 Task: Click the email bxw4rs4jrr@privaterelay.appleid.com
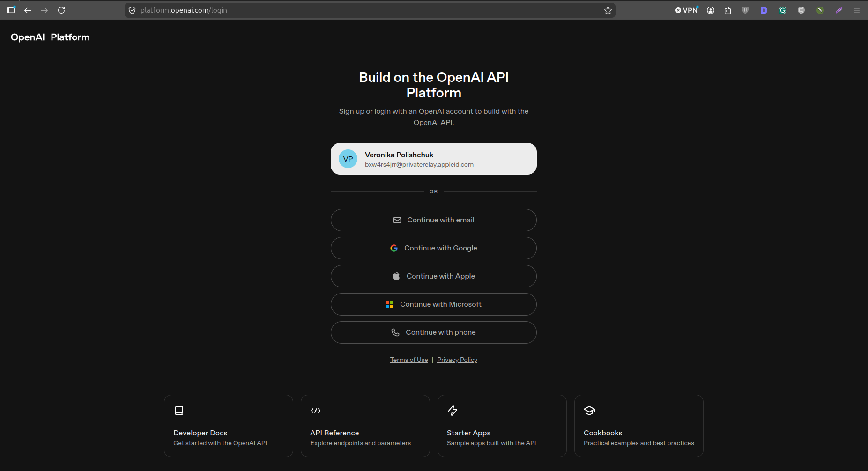pos(419,164)
